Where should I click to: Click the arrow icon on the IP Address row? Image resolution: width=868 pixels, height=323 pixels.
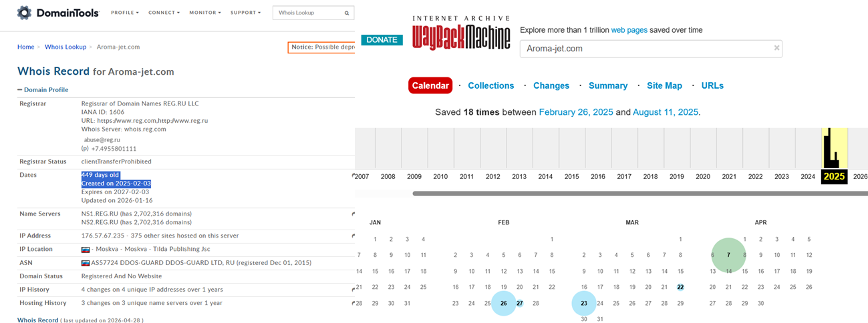pos(353,236)
